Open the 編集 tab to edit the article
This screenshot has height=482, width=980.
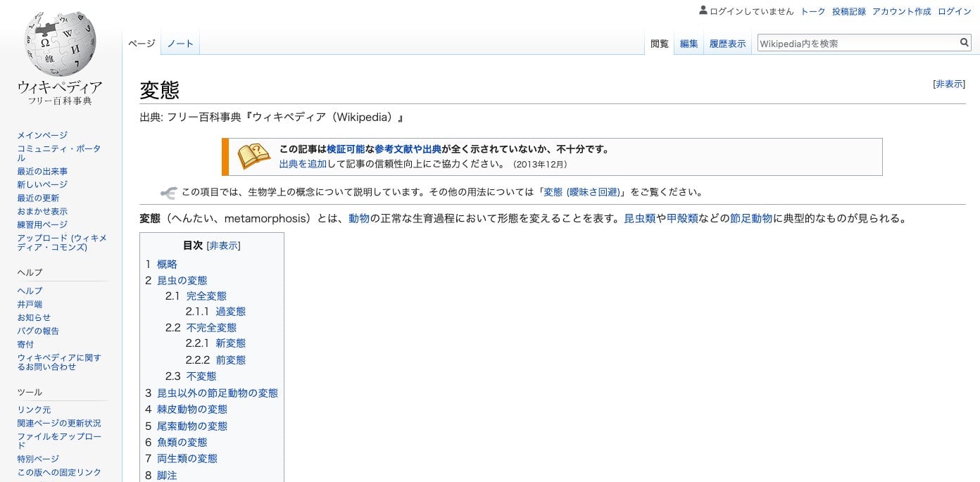[689, 43]
